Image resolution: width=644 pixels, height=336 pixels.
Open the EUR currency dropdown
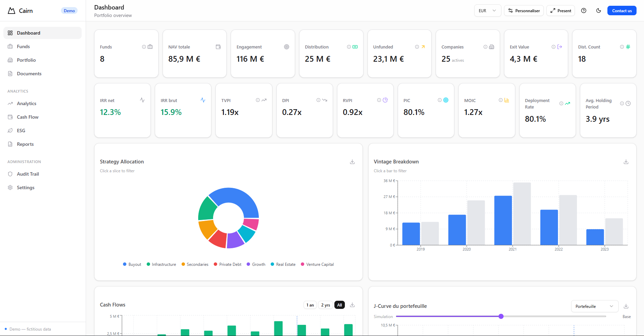(487, 11)
